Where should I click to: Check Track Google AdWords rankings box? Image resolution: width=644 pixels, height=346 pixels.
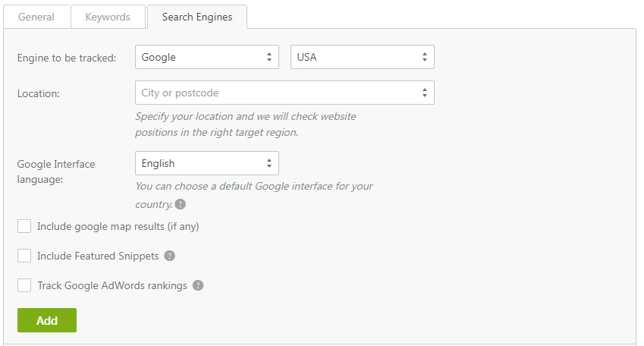24,285
